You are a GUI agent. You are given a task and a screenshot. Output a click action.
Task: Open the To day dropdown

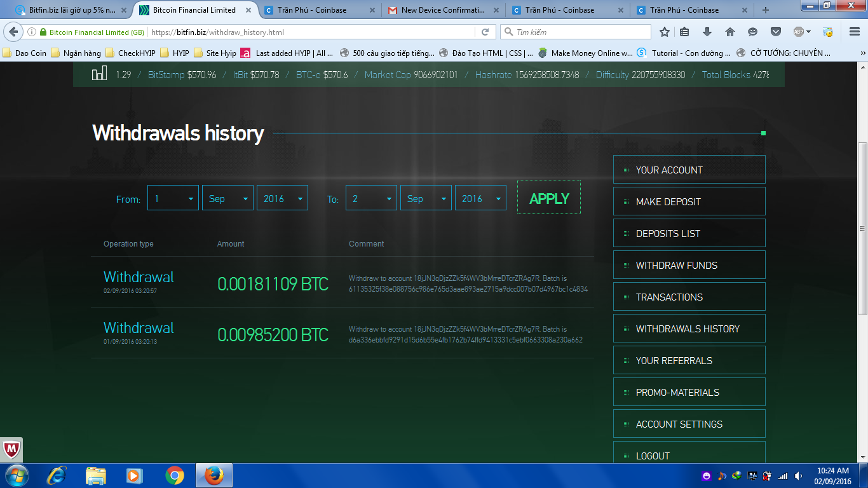point(372,198)
